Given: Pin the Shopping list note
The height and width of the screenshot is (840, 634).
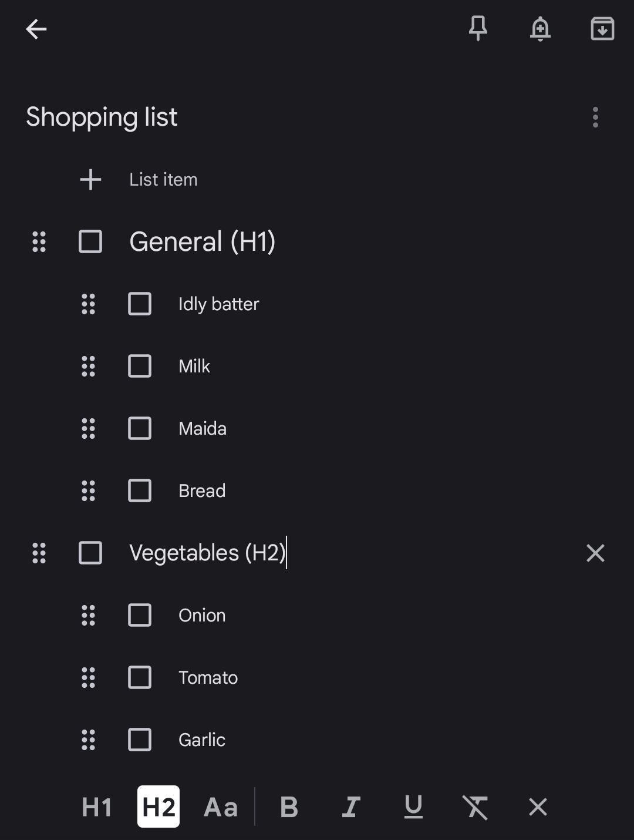Looking at the screenshot, I should [x=478, y=28].
